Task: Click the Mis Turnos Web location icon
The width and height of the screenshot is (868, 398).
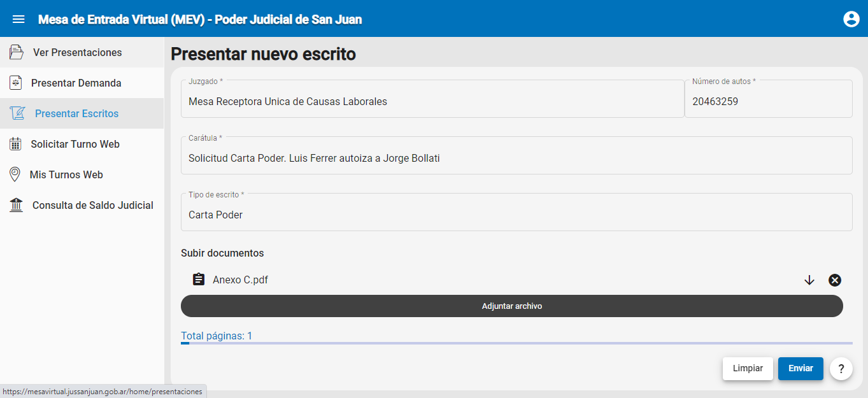Action: (x=15, y=174)
